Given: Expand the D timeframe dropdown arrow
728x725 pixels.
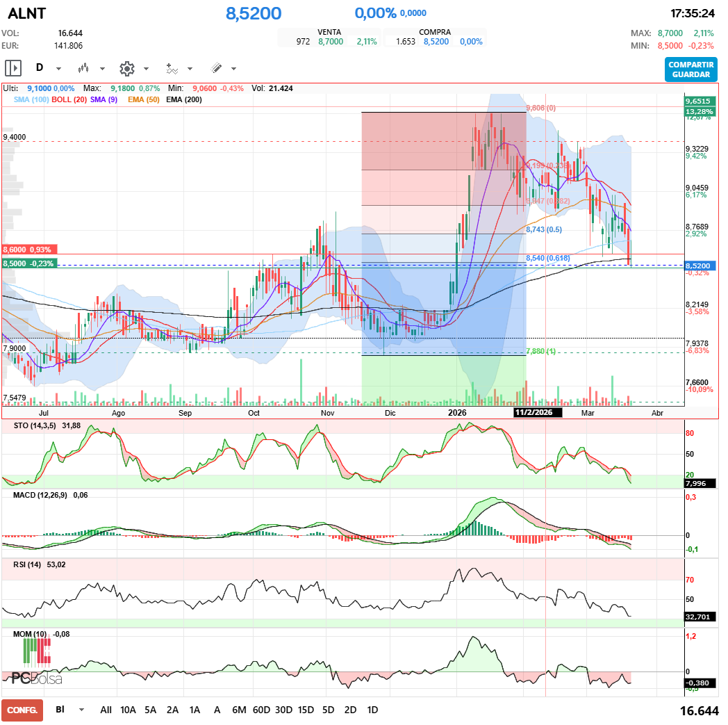Looking at the screenshot, I should tap(58, 69).
